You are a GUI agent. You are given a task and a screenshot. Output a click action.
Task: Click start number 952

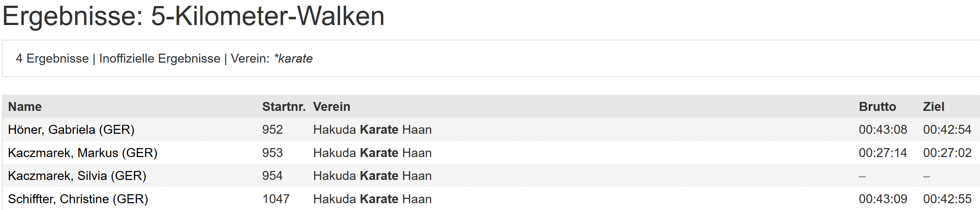272,130
